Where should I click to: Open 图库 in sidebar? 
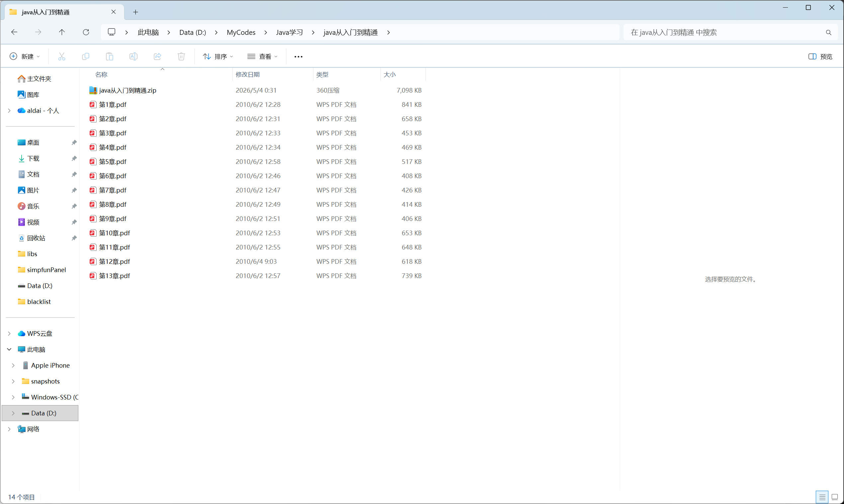coord(29,95)
